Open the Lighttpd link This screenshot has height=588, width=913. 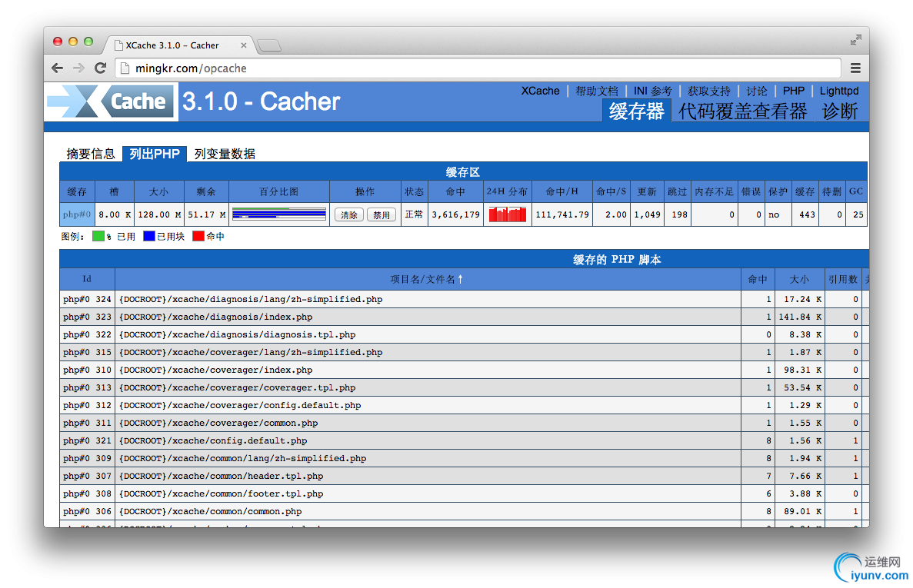[839, 91]
